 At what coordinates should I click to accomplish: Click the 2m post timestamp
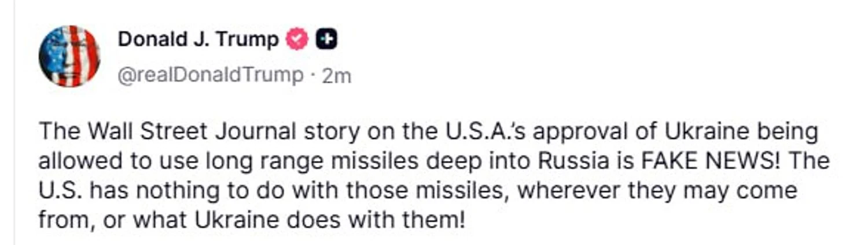337,75
